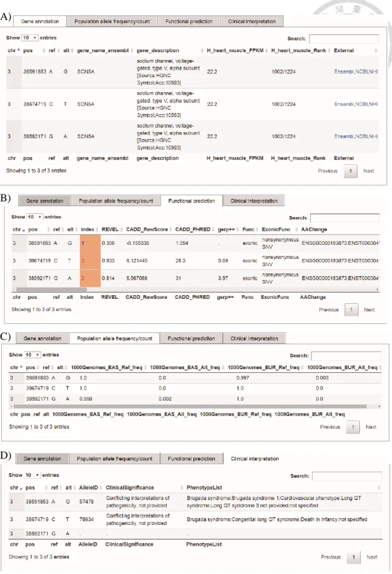Click orange Index cell in 38674719 row
Screen dimensions: 392x574
[90, 261]
